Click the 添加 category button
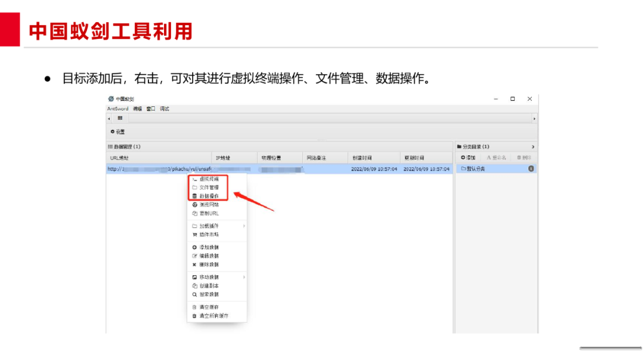 pos(468,158)
